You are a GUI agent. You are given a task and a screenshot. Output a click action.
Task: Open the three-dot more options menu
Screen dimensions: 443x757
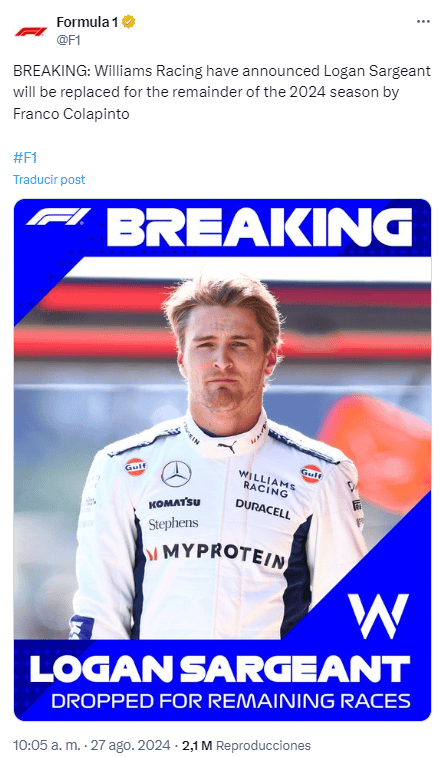click(x=423, y=22)
